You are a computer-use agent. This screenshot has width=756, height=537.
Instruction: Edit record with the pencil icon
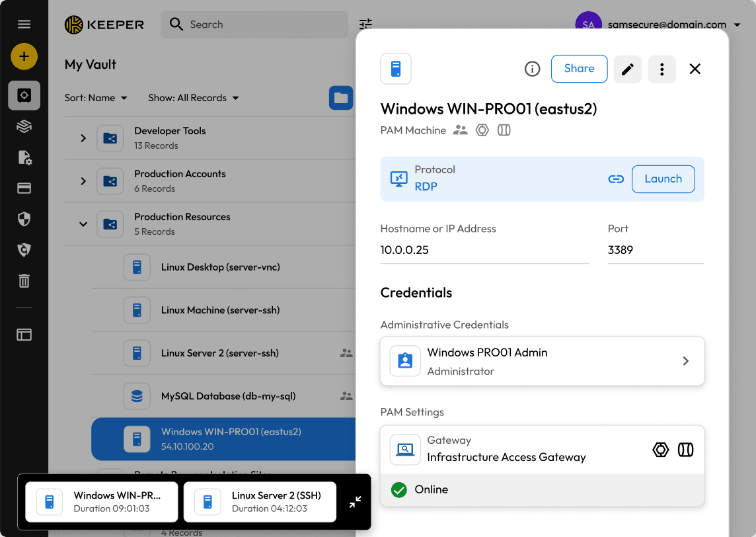[628, 69]
